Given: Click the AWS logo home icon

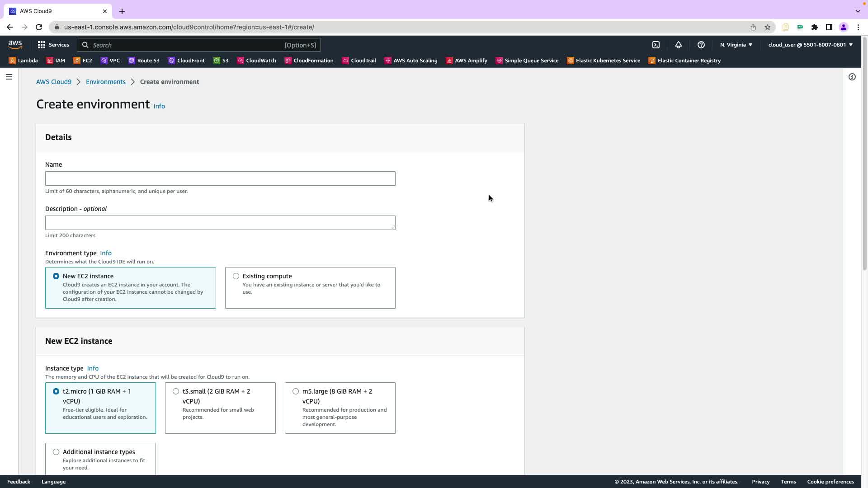Looking at the screenshot, I should pos(15,45).
